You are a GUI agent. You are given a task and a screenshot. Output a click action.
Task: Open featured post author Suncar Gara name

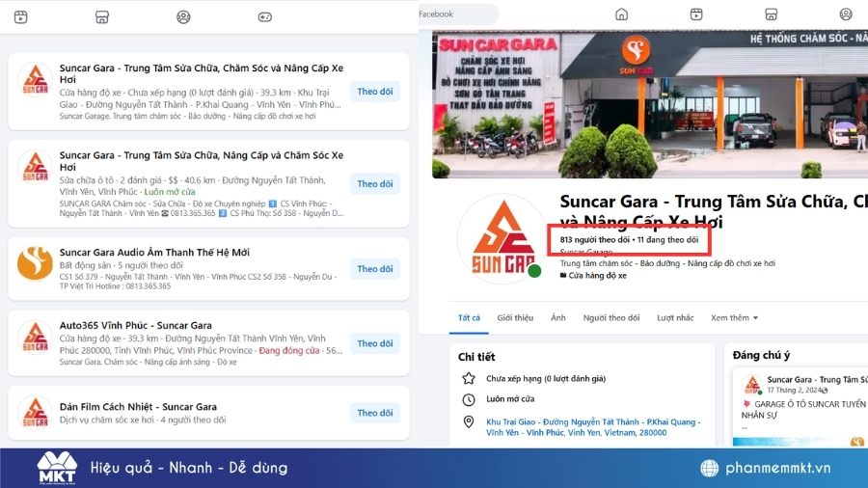pos(817,380)
